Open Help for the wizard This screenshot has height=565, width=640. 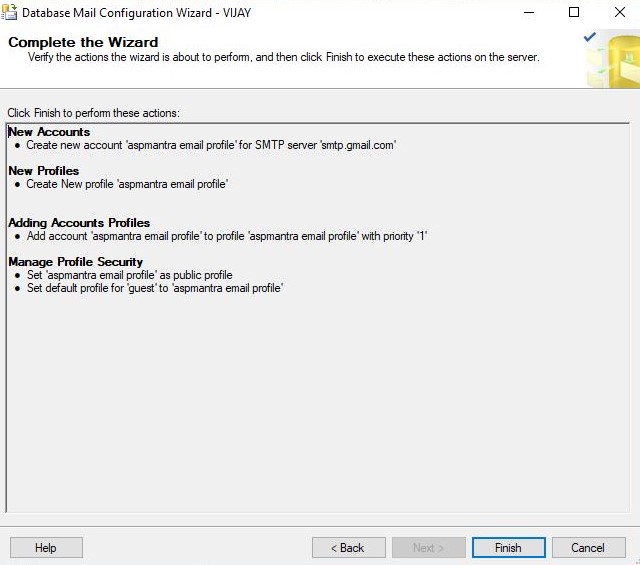(x=46, y=547)
